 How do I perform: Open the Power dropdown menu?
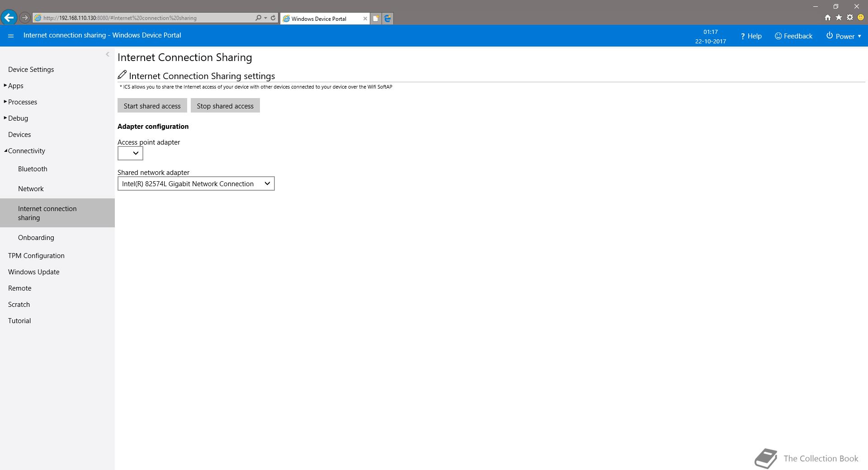tap(844, 36)
